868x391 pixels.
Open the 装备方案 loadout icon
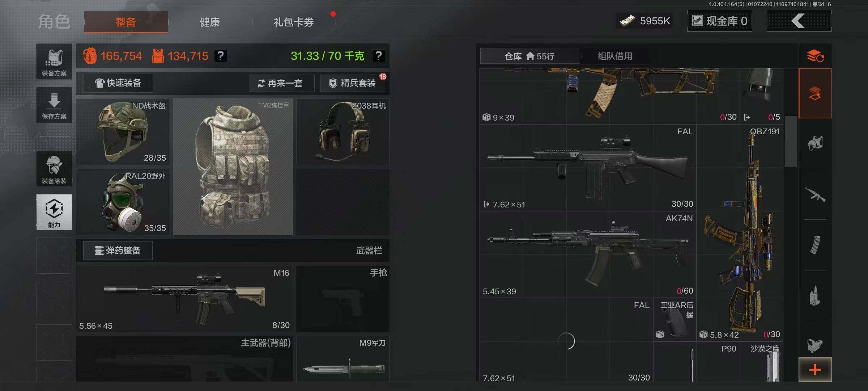tap(54, 62)
